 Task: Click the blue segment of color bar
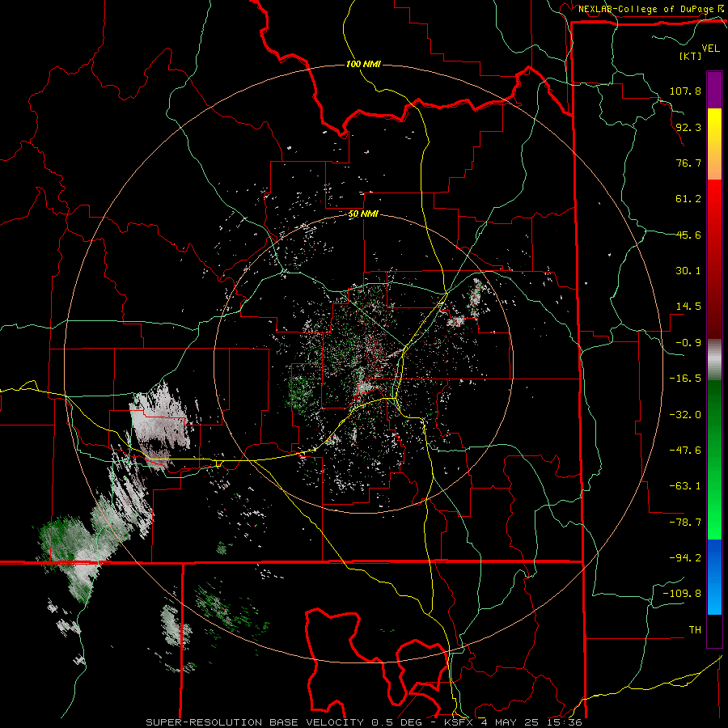point(714,577)
